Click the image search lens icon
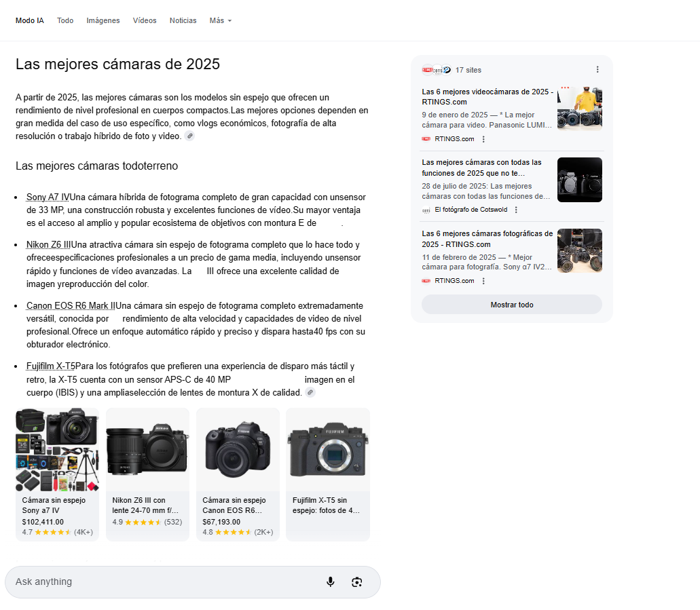Viewport: 700px width, 610px height. (x=357, y=582)
